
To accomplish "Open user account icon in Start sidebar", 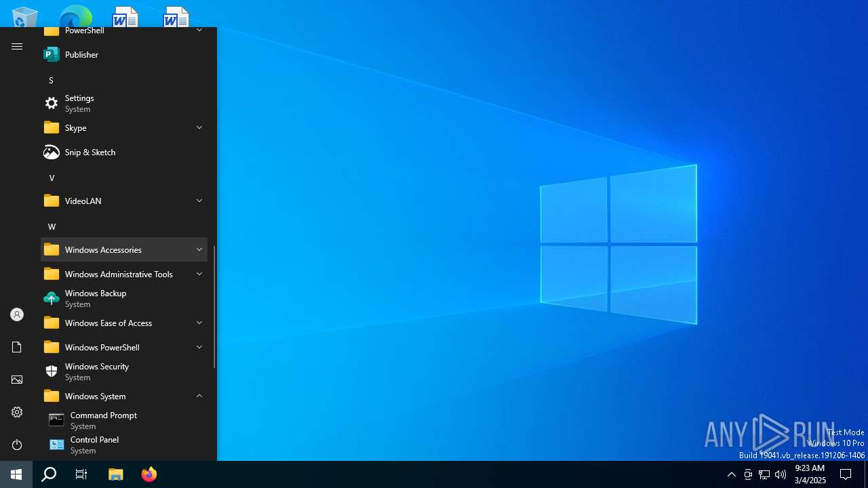I will click(17, 314).
